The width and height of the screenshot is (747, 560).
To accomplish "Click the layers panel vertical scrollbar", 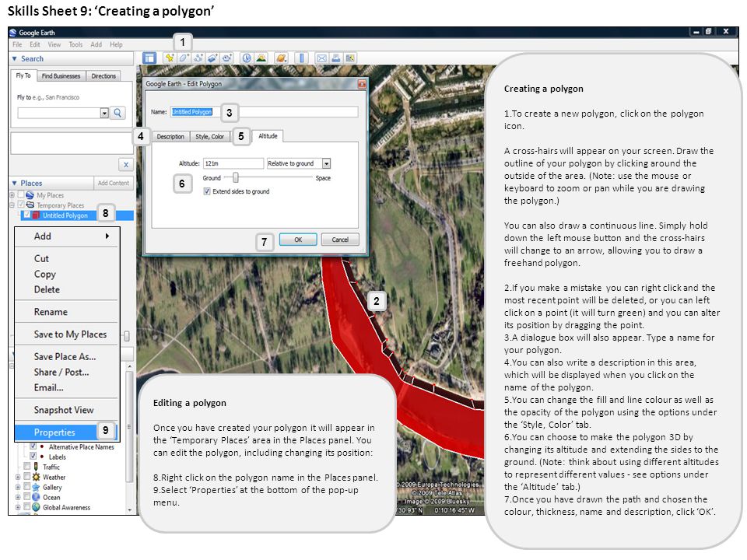I will [129, 426].
